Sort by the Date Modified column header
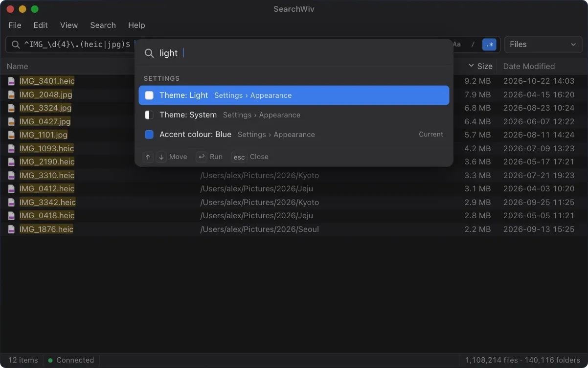Viewport: 588px width, 368px height. [529, 67]
